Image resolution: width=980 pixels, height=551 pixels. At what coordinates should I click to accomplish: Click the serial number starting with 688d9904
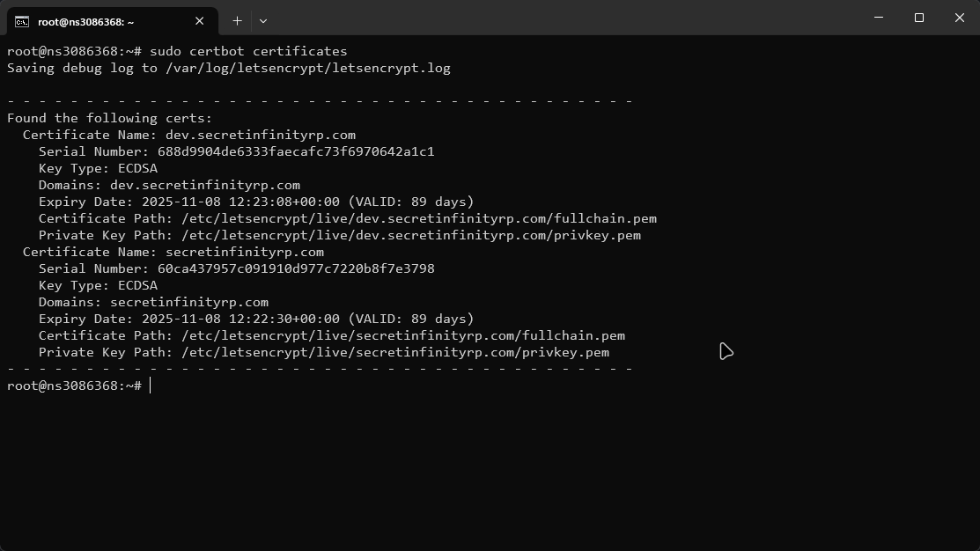[x=296, y=151]
